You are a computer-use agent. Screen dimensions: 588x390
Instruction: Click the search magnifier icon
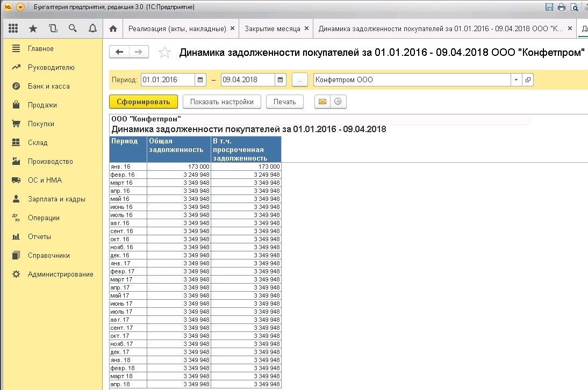coord(73,28)
